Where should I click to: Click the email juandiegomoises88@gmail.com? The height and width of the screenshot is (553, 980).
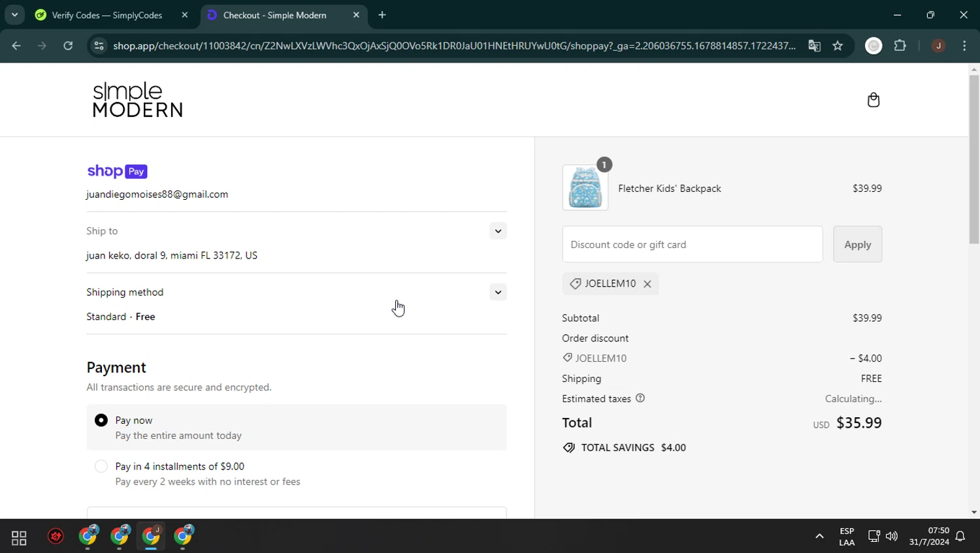[x=157, y=195]
